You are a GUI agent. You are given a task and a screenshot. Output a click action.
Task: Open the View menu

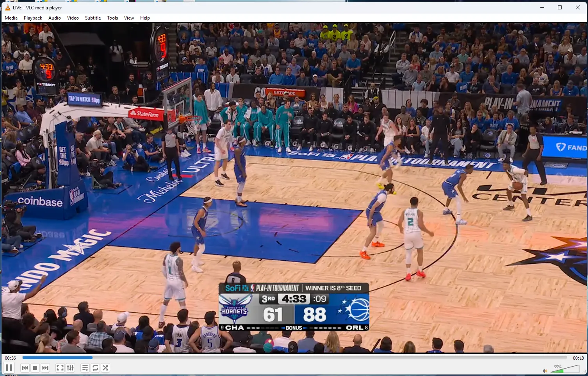click(129, 18)
